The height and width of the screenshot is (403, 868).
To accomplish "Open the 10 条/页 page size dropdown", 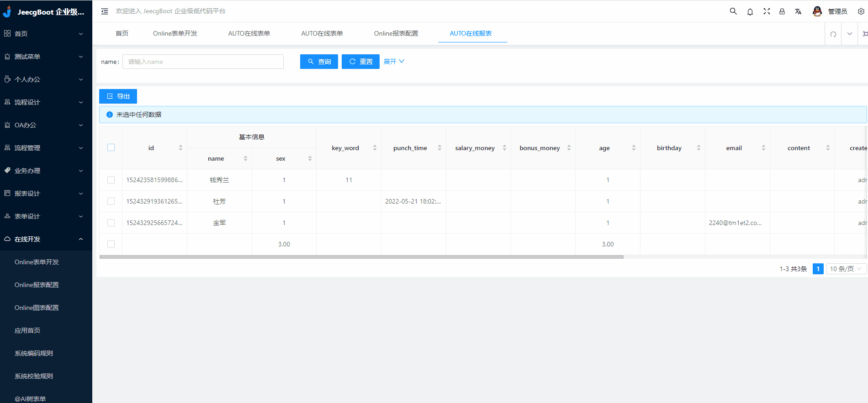I will [x=846, y=269].
